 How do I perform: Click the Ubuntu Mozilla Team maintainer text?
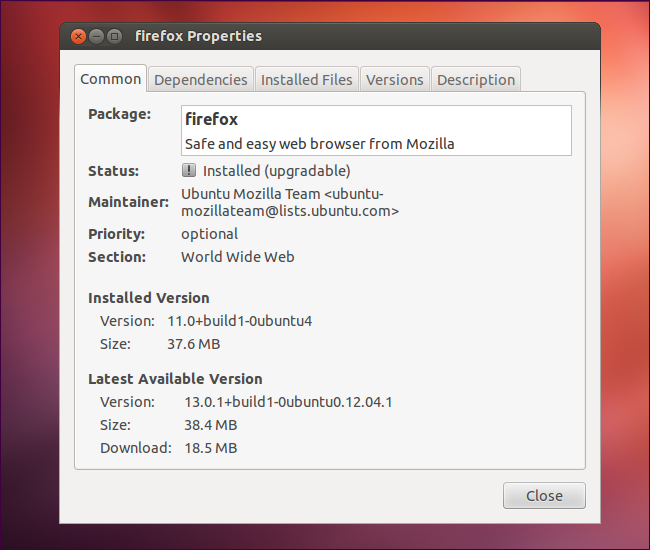(290, 202)
